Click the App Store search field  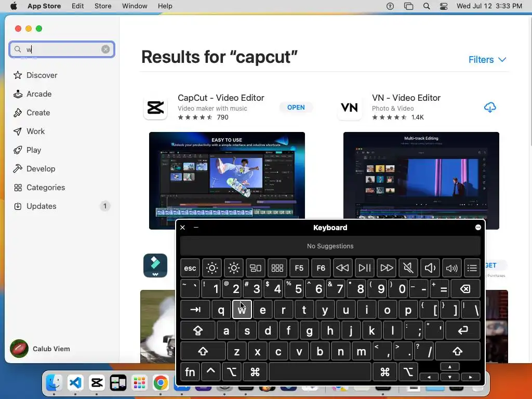[62, 49]
